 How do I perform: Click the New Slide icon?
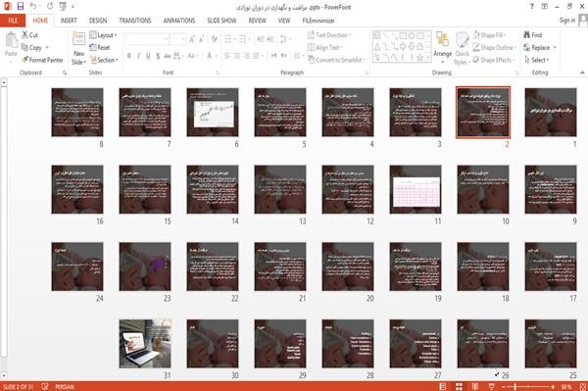click(78, 39)
